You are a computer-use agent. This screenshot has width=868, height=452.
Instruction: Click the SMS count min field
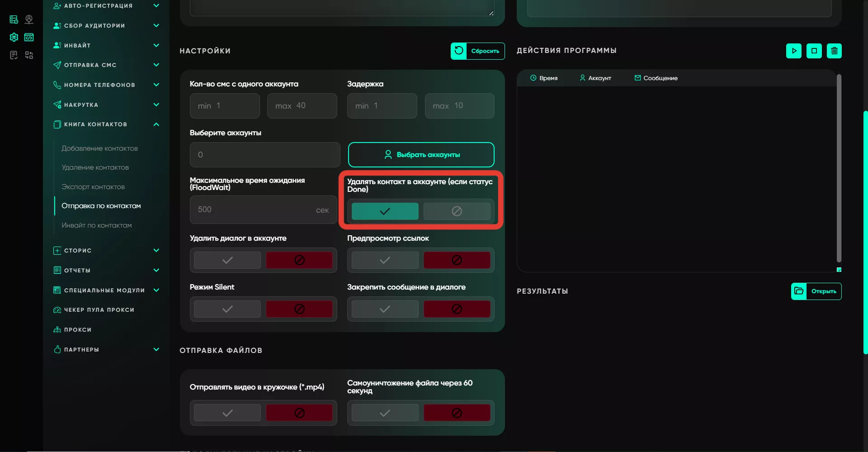point(225,106)
